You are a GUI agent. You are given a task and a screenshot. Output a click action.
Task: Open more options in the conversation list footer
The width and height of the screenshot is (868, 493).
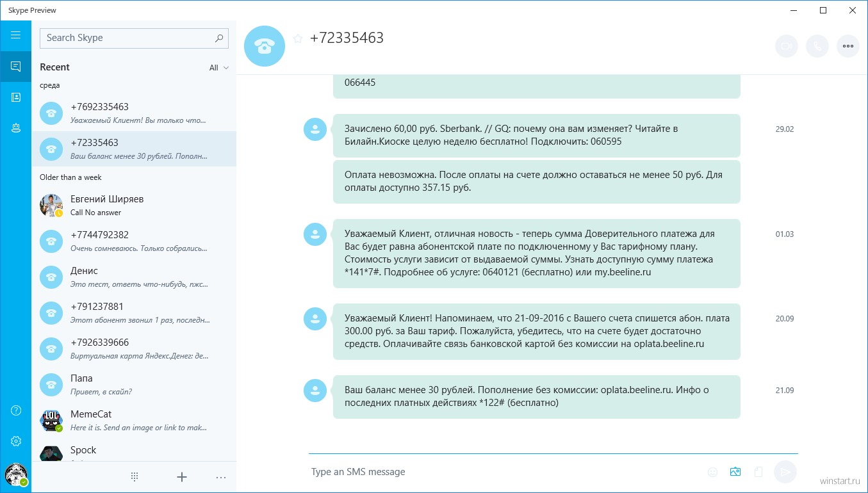[x=221, y=477]
